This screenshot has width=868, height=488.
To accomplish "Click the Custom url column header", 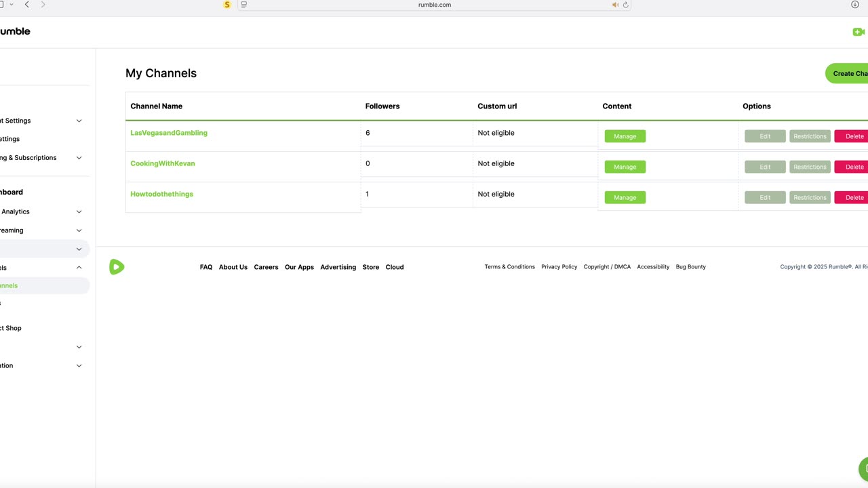I will pos(497,106).
